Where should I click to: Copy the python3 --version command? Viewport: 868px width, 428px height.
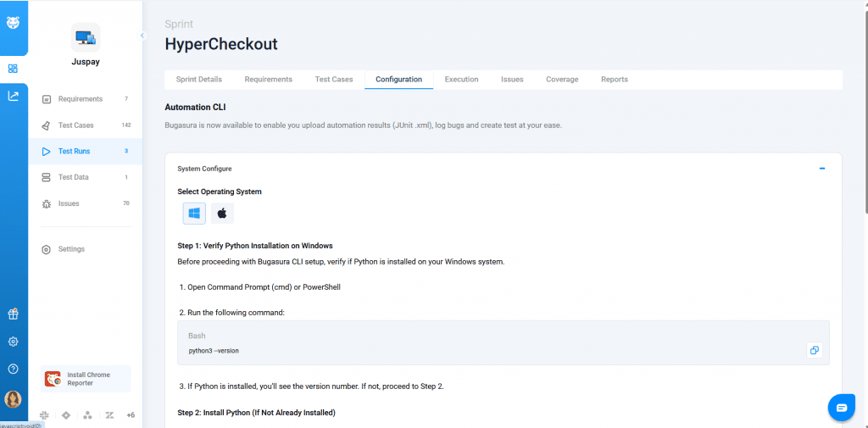815,351
